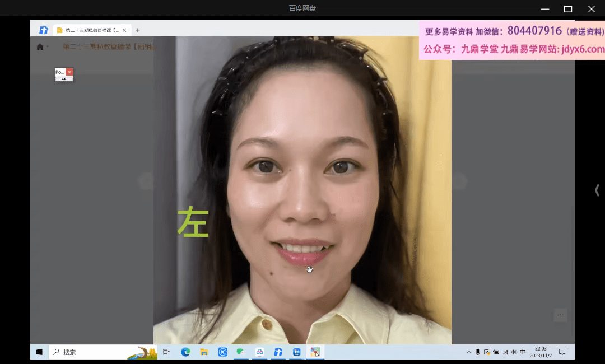Open File Explorer from the taskbar
This screenshot has width=605, height=364.
pos(204,352)
